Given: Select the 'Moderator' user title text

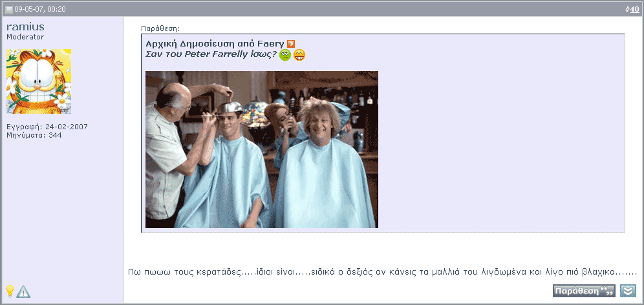Looking at the screenshot, I should click(25, 37).
